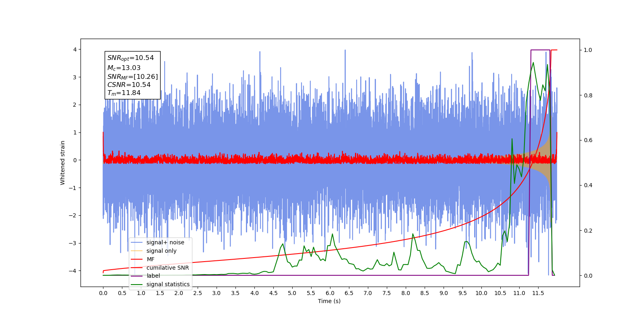Image resolution: width=644 pixels, height=322 pixels.
Task: Click the 4.5 tick on the time axis
Action: pyautogui.click(x=273, y=293)
